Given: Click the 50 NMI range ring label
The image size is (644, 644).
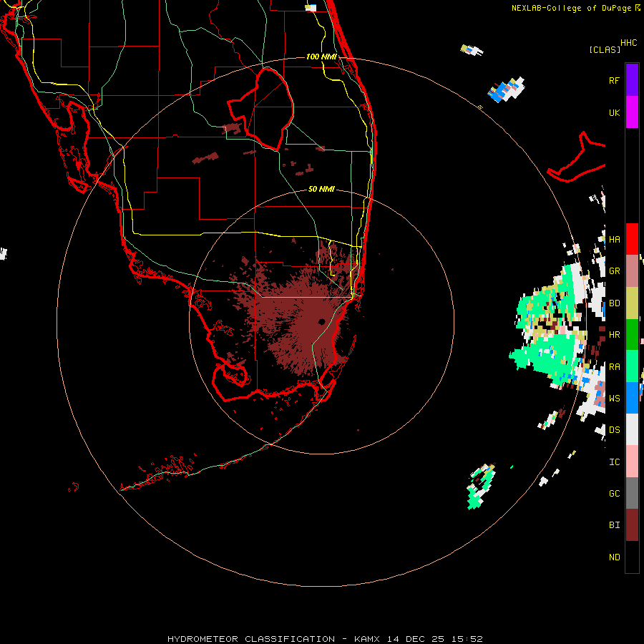Looking at the screenshot, I should point(321,189).
